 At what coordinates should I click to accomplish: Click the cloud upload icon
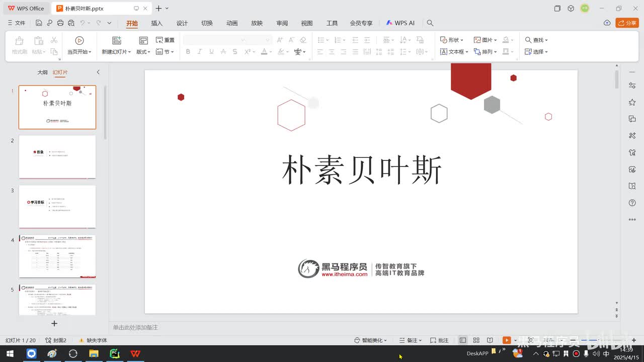pos(607,23)
